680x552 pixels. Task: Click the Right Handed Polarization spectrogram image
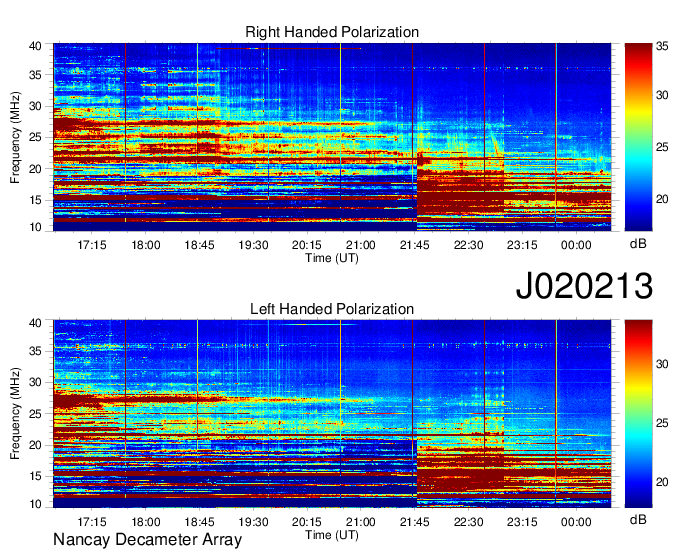coord(332,137)
